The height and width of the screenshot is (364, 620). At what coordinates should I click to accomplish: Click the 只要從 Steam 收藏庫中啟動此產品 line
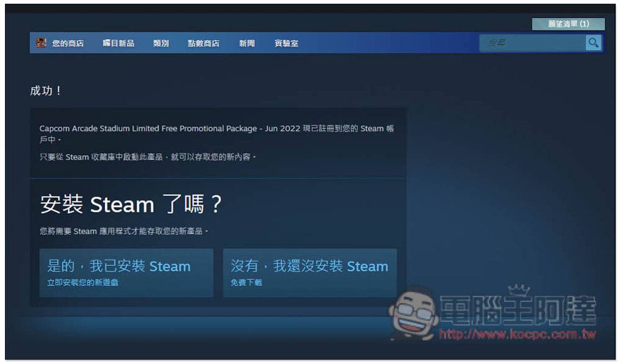148,157
